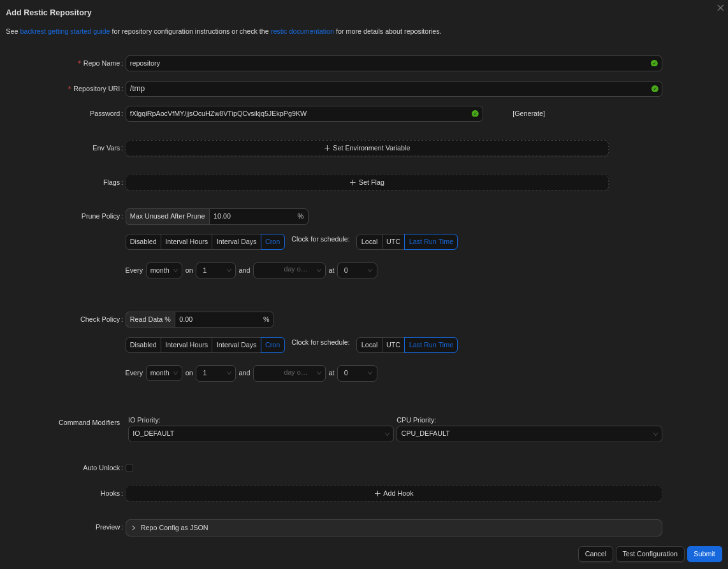The width and height of the screenshot is (728, 569).
Task: Open the Prune Policy month period dropdown
Action: point(164,271)
